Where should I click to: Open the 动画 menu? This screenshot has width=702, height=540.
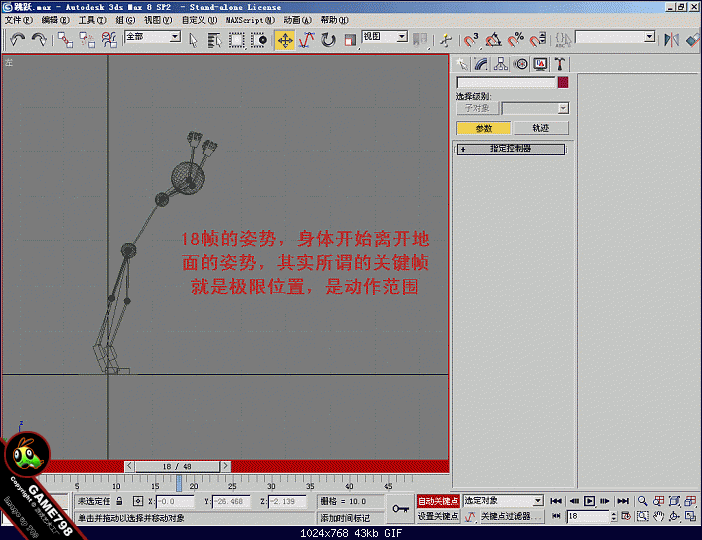click(x=297, y=20)
